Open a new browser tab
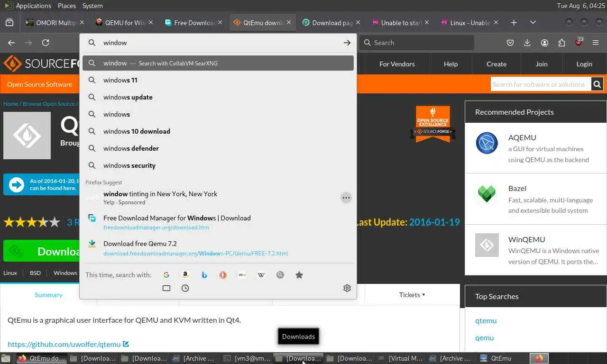 click(x=514, y=22)
